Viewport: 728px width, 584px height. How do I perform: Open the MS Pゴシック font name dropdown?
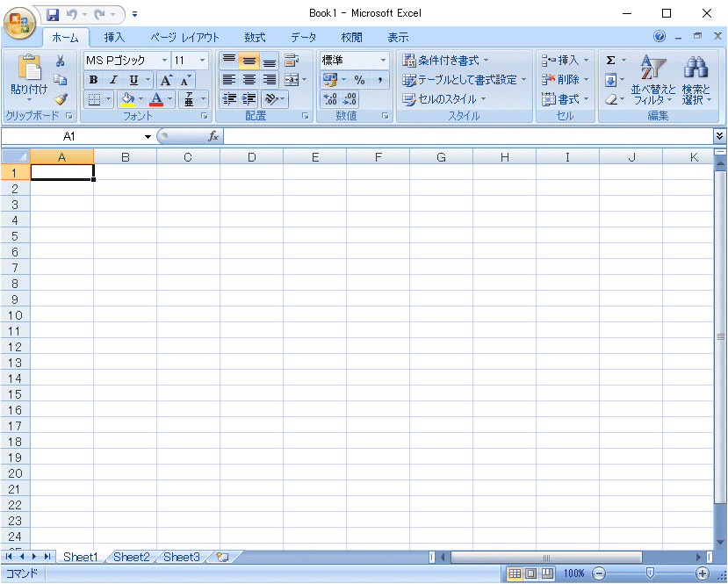tap(164, 61)
